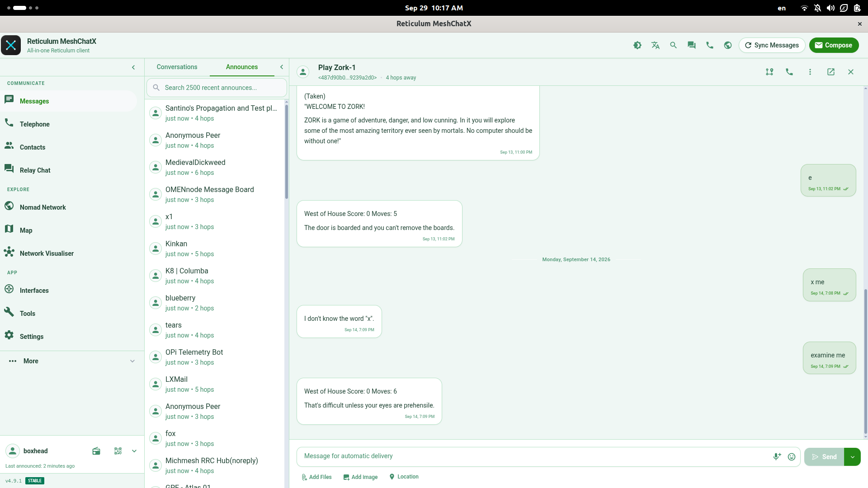Image resolution: width=868 pixels, height=488 pixels.
Task: Open x1 announce entry
Action: point(215,221)
